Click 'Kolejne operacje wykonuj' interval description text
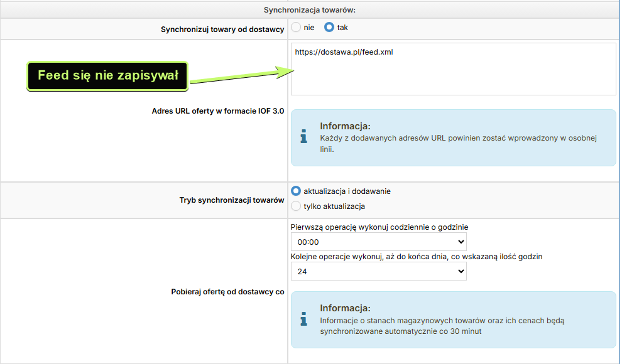The height and width of the screenshot is (364, 622). pos(417,257)
